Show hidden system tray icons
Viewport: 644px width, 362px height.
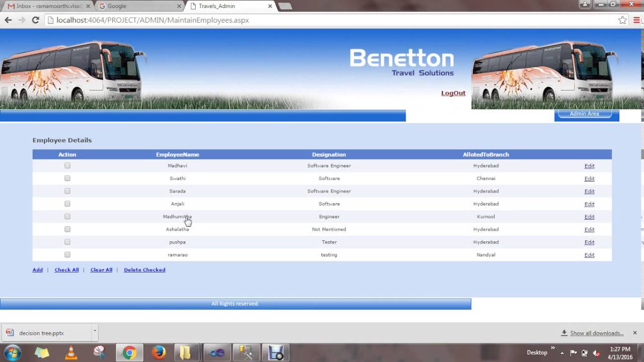click(562, 353)
